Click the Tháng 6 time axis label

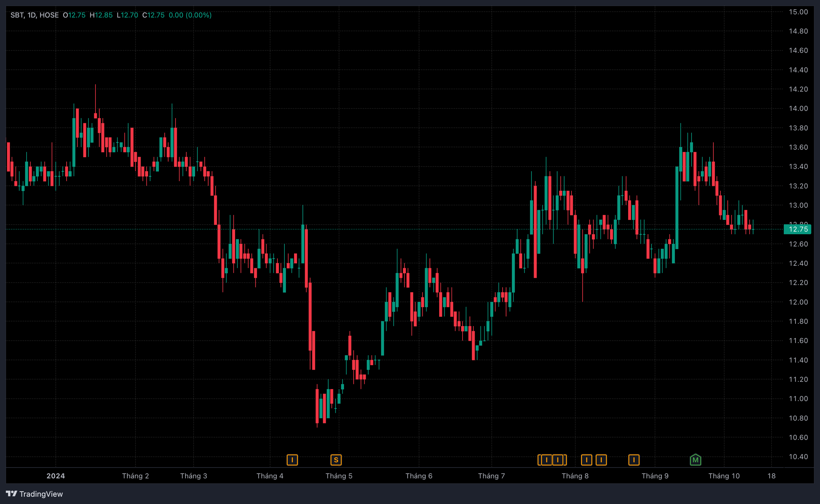tap(419, 476)
